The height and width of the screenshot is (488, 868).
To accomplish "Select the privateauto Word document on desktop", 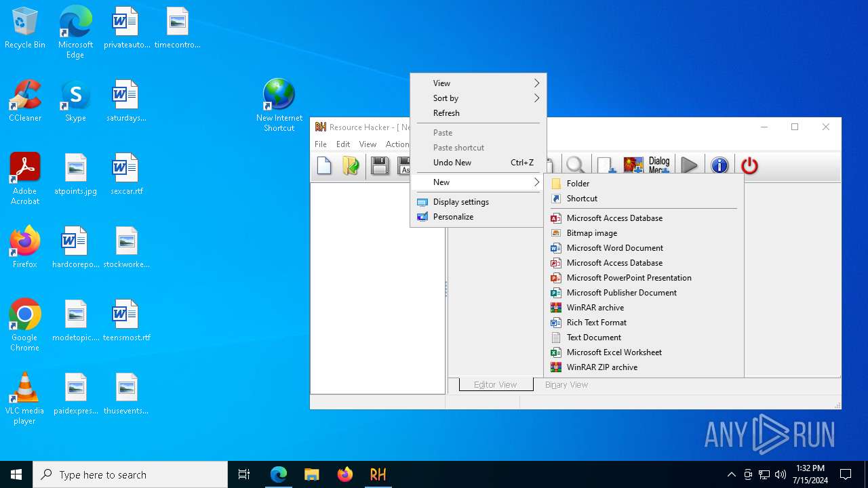I will (126, 28).
